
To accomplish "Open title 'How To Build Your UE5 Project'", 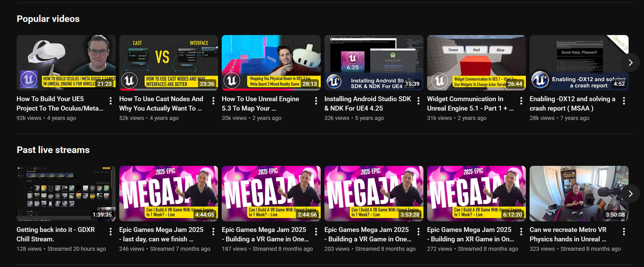I will [60, 104].
